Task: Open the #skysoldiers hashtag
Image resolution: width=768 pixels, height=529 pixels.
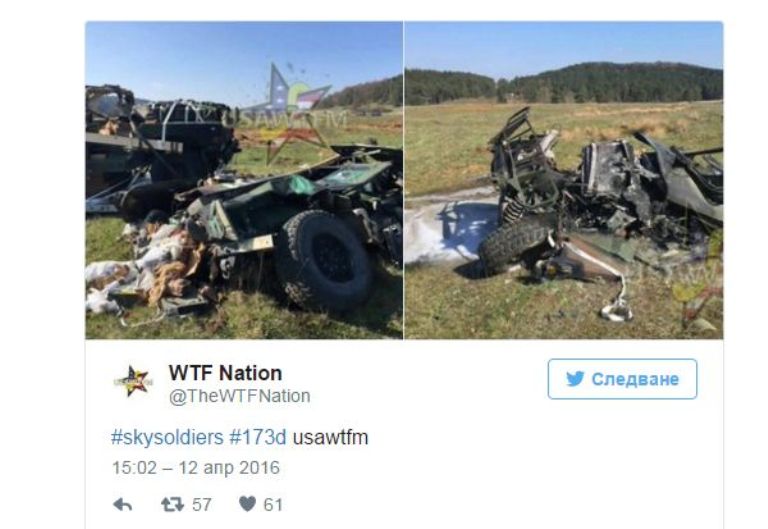Action: pyautogui.click(x=167, y=437)
